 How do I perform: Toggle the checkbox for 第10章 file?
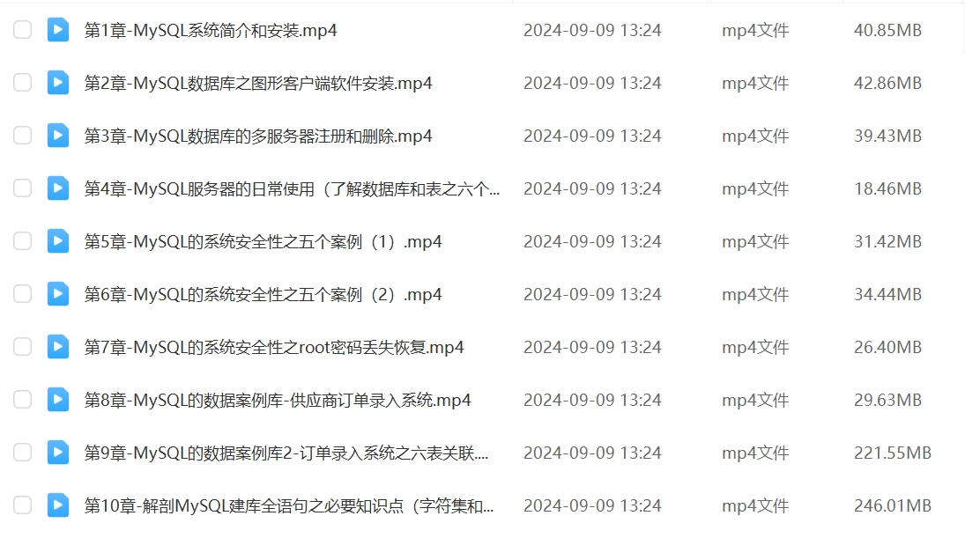(x=23, y=505)
